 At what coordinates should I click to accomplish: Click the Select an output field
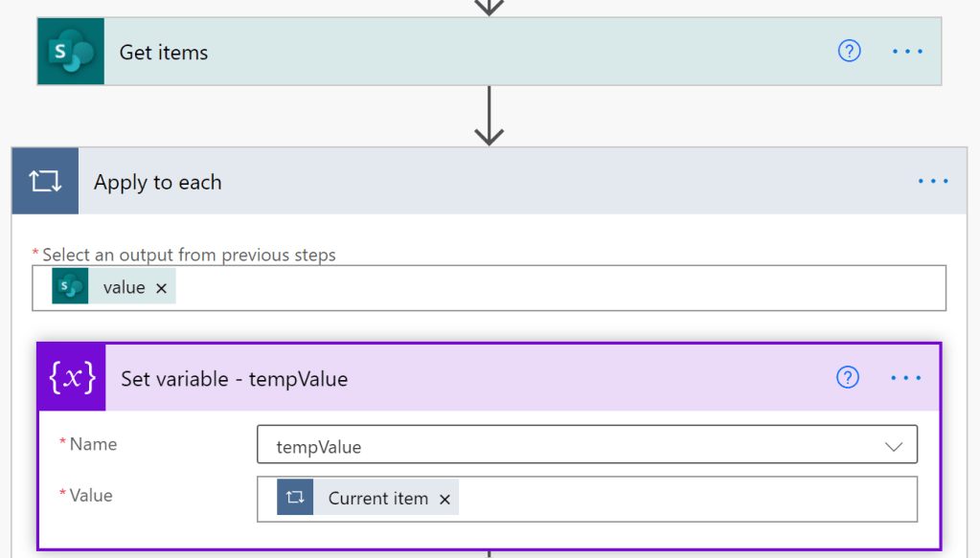[556, 288]
